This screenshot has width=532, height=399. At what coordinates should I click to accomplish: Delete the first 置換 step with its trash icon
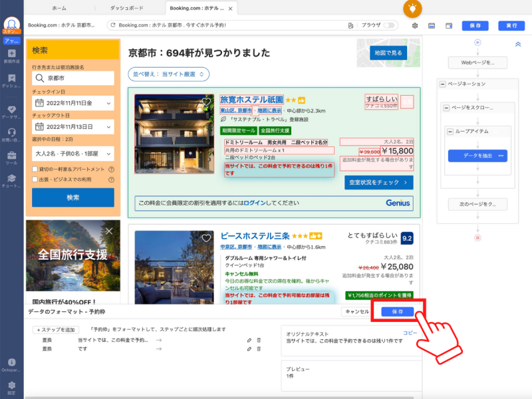[x=259, y=340]
